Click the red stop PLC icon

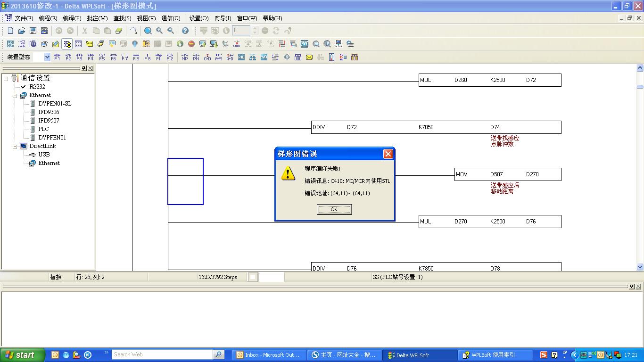[x=191, y=44]
